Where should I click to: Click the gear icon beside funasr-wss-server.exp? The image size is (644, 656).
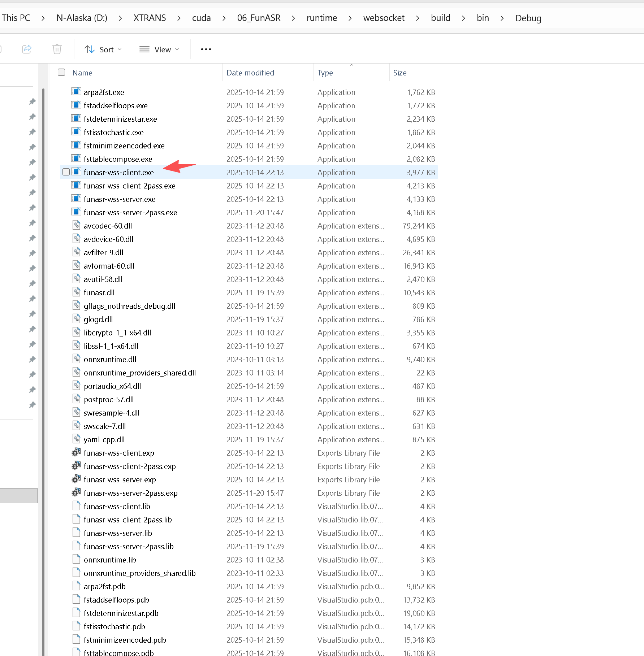(76, 479)
